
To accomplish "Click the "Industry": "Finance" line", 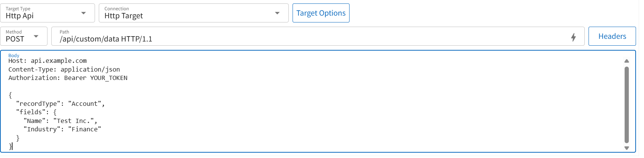I will coord(62,129).
